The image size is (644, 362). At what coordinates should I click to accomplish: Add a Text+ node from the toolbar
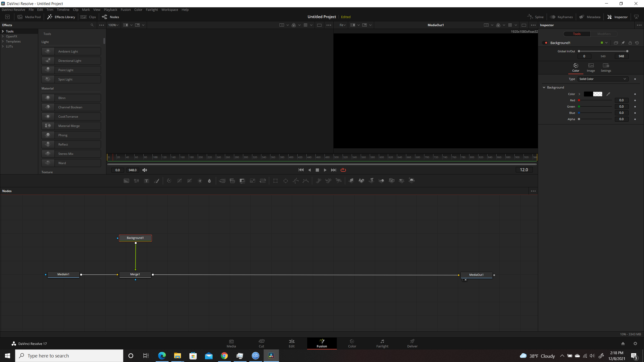[x=146, y=181]
